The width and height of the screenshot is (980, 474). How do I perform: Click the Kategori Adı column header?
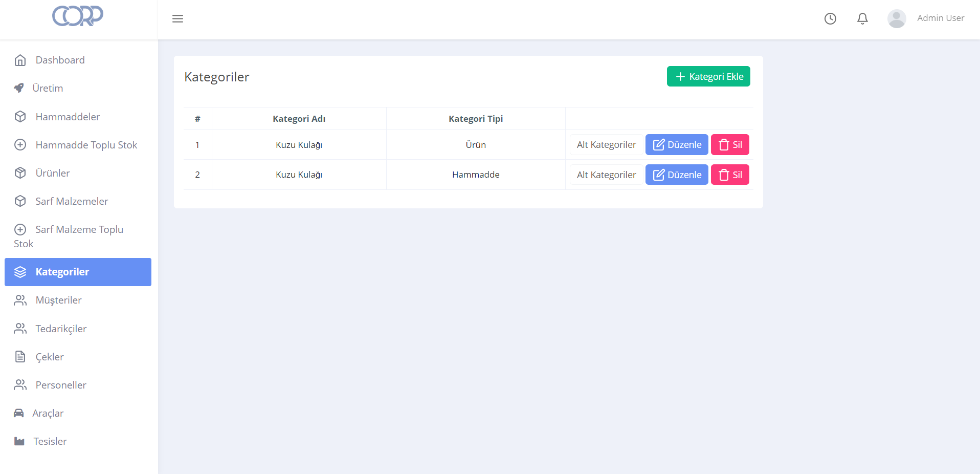click(x=299, y=119)
